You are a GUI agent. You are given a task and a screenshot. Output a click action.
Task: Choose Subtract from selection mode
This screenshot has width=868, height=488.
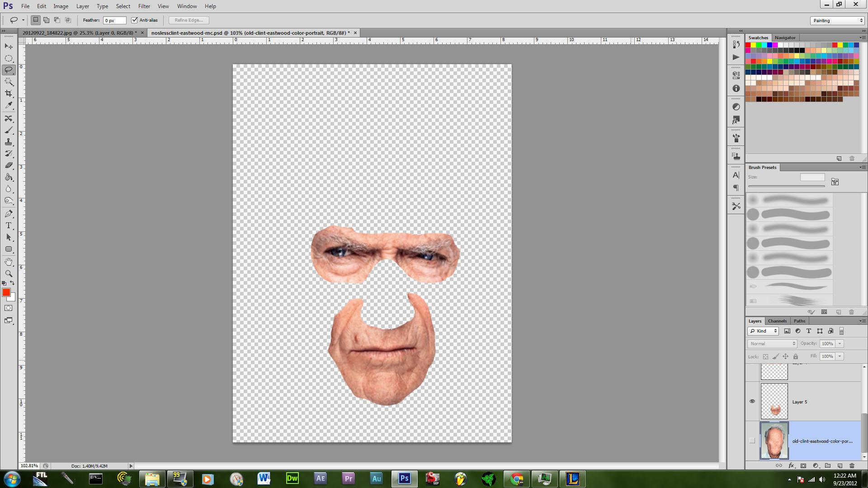[x=57, y=20]
